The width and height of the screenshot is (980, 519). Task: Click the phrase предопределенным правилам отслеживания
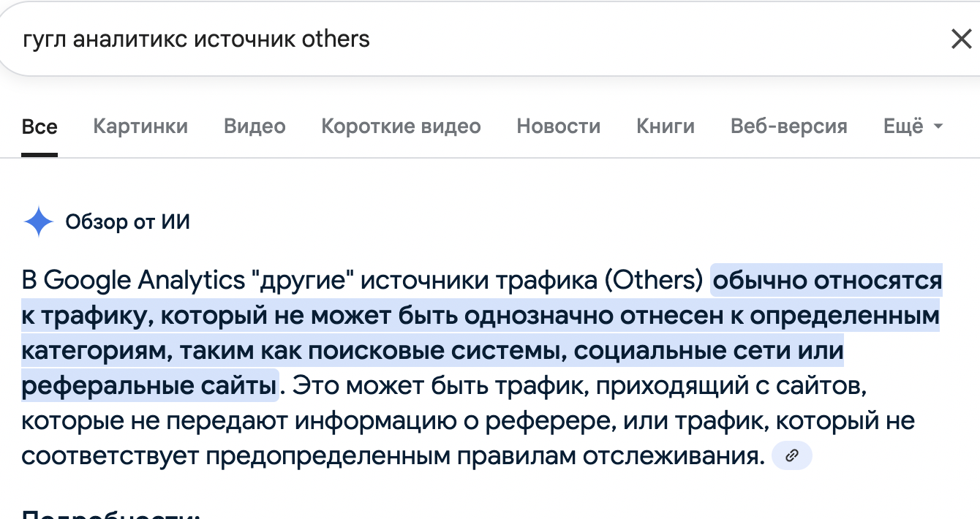[484, 457]
